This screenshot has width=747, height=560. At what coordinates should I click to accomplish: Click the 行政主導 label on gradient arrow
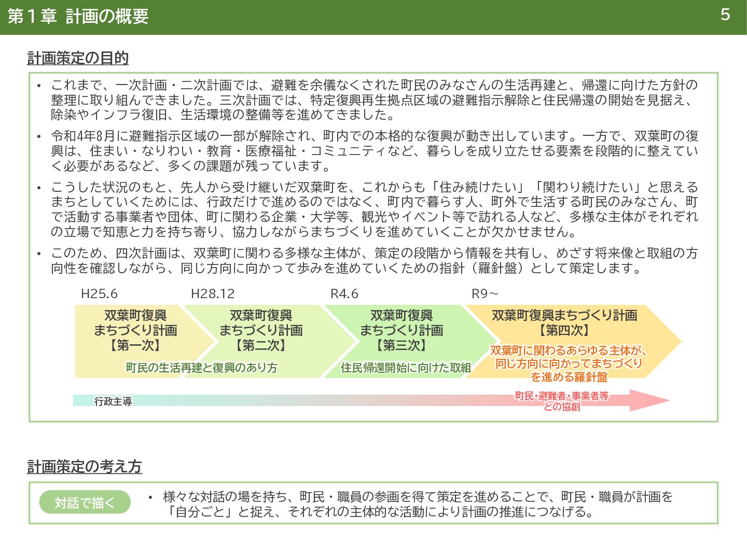pyautogui.click(x=113, y=401)
